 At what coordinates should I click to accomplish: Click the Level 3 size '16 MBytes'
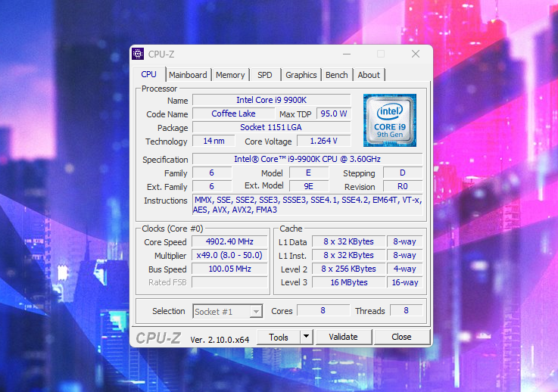[349, 282]
